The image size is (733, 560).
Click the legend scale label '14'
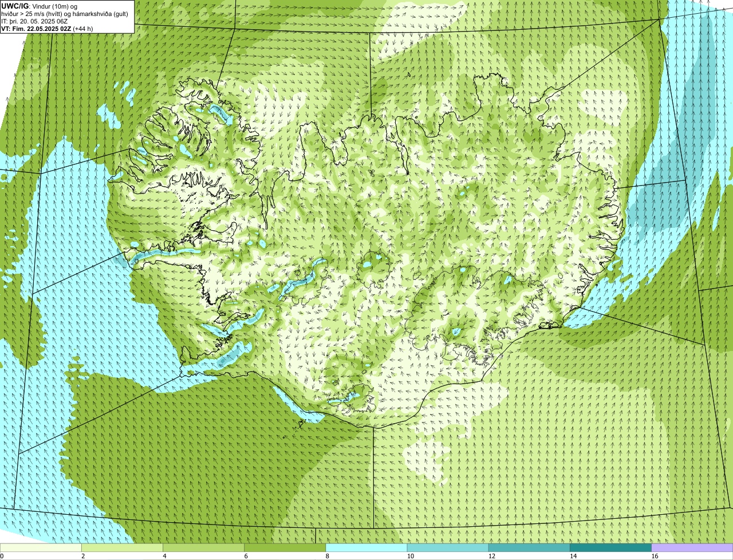[x=573, y=556]
